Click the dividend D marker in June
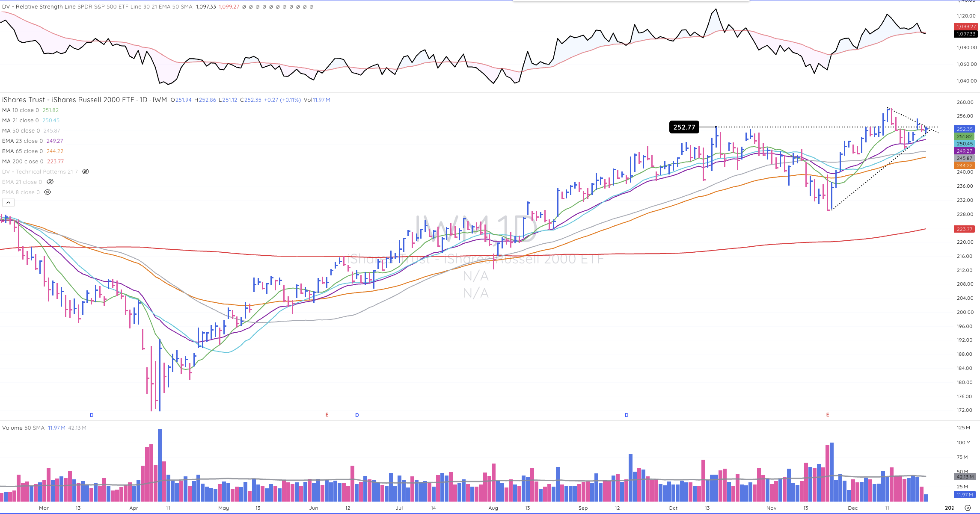 click(x=357, y=415)
